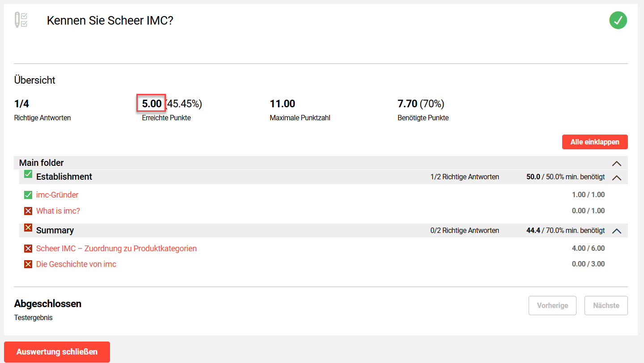The width and height of the screenshot is (644, 363).
Task: Click the Main folder label
Action: (42, 163)
